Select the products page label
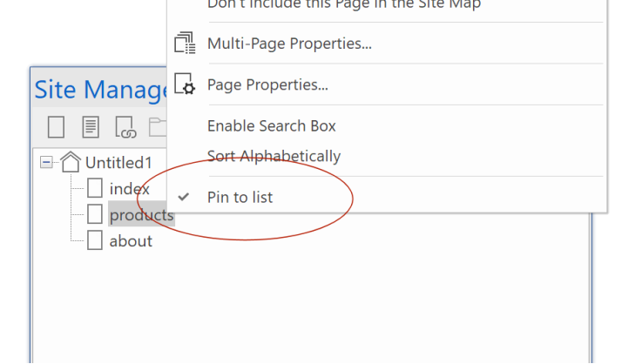The height and width of the screenshot is (364, 635). pyautogui.click(x=140, y=215)
